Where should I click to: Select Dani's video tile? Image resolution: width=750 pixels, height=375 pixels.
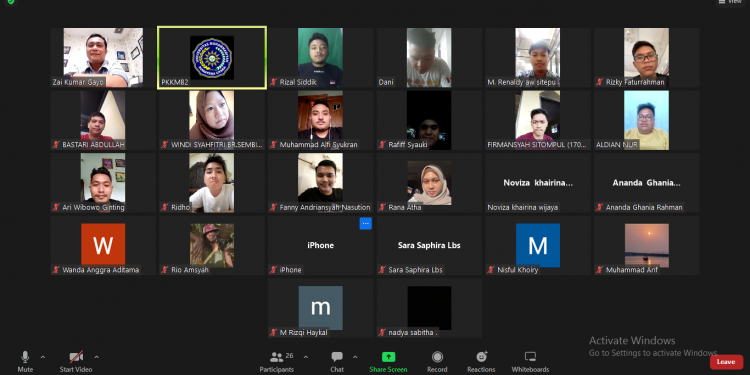pos(429,58)
